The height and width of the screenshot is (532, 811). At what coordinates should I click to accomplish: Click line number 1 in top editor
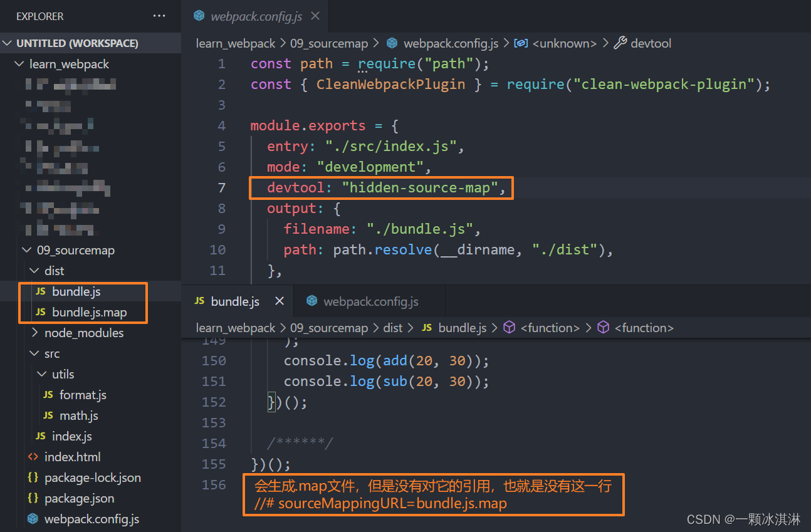coord(221,63)
